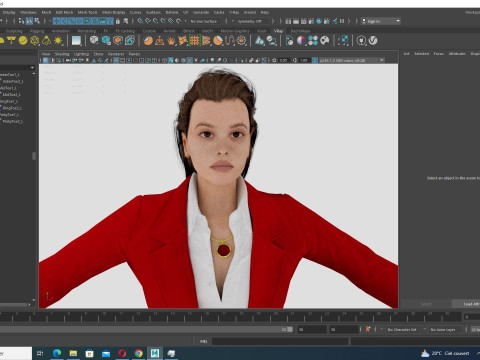Click the orange sphere material shelf icon

coord(148,41)
